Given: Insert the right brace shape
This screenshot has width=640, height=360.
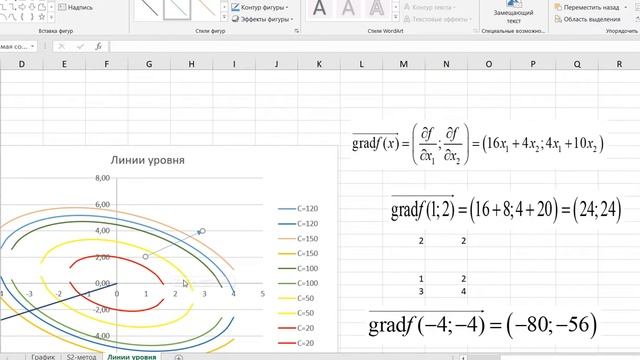Looking at the screenshot, I should tap(32, 17).
